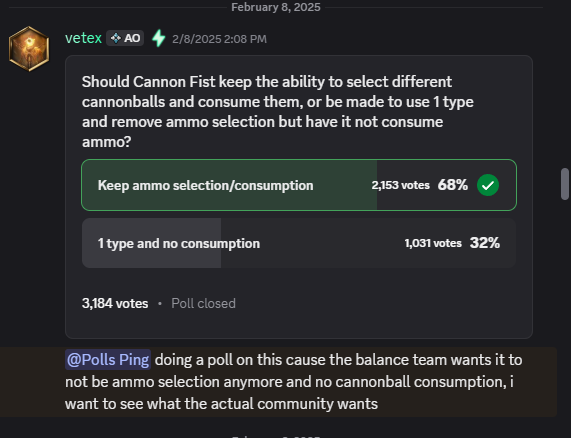Click the 68% result percentage
Image resolution: width=571 pixels, height=438 pixels.
[x=453, y=185]
